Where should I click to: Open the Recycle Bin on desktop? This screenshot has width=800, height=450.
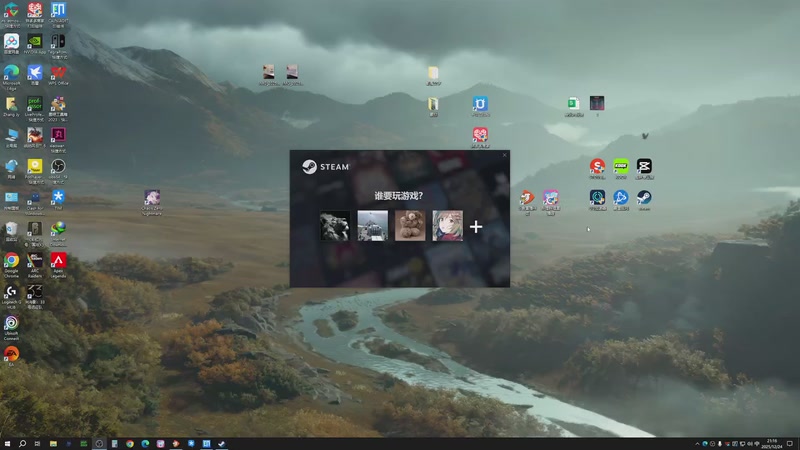click(11, 232)
